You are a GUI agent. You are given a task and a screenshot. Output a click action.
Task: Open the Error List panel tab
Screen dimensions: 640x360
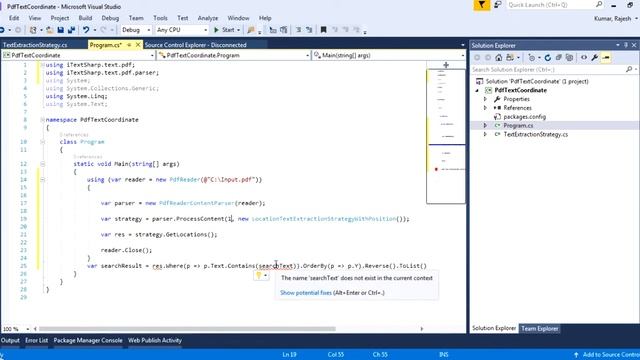(x=36, y=340)
